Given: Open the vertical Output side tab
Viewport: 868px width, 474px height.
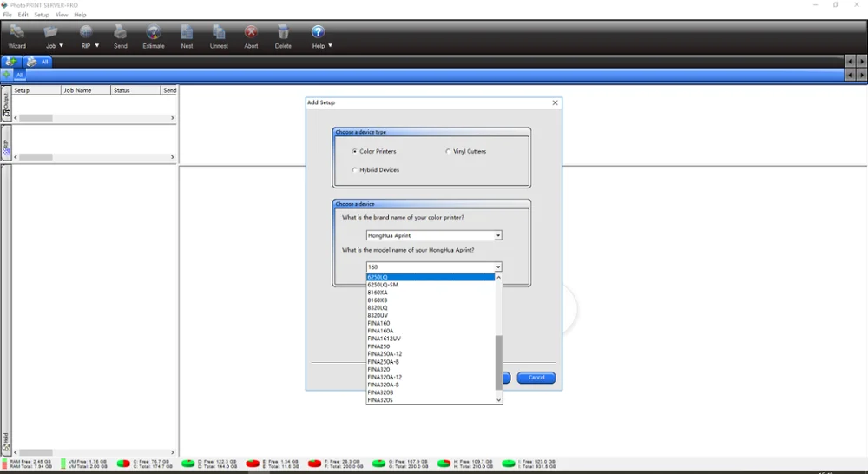Looking at the screenshot, I should [6, 104].
